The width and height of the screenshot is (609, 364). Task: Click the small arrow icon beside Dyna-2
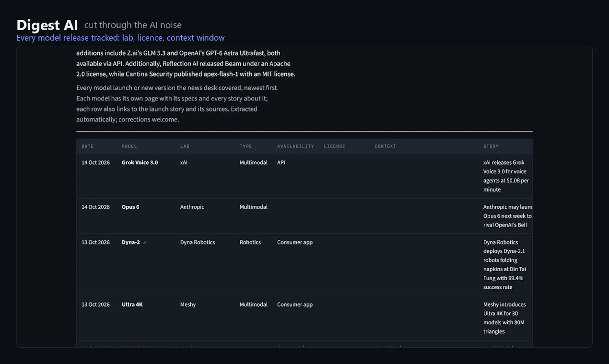click(x=145, y=243)
